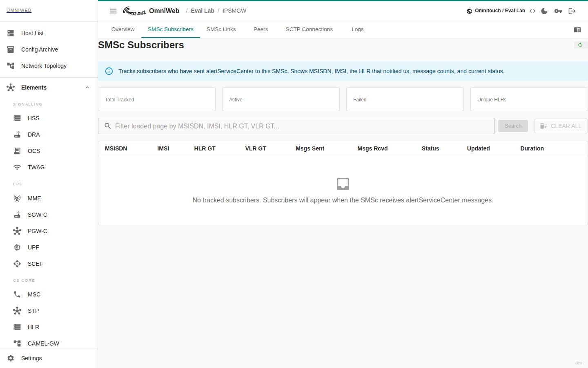Viewport: 588px width, 368px height.
Task: Click the TWAG wifi icon
Action: tap(17, 167)
